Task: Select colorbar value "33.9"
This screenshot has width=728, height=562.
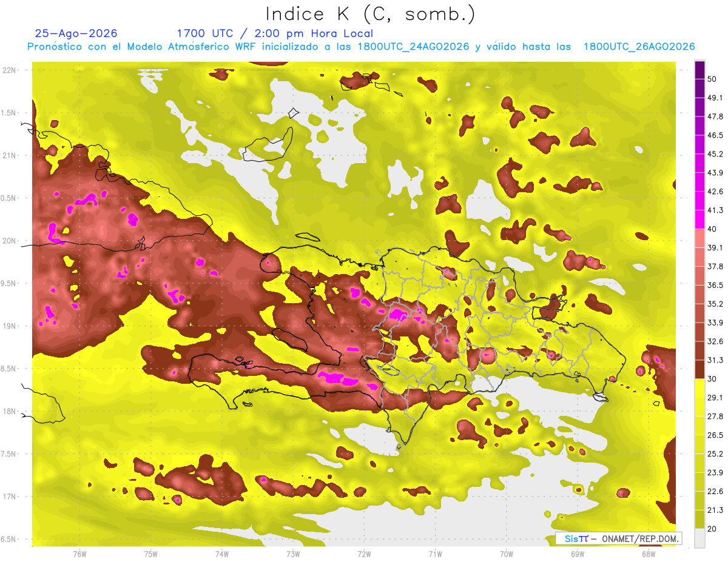Action: point(716,323)
